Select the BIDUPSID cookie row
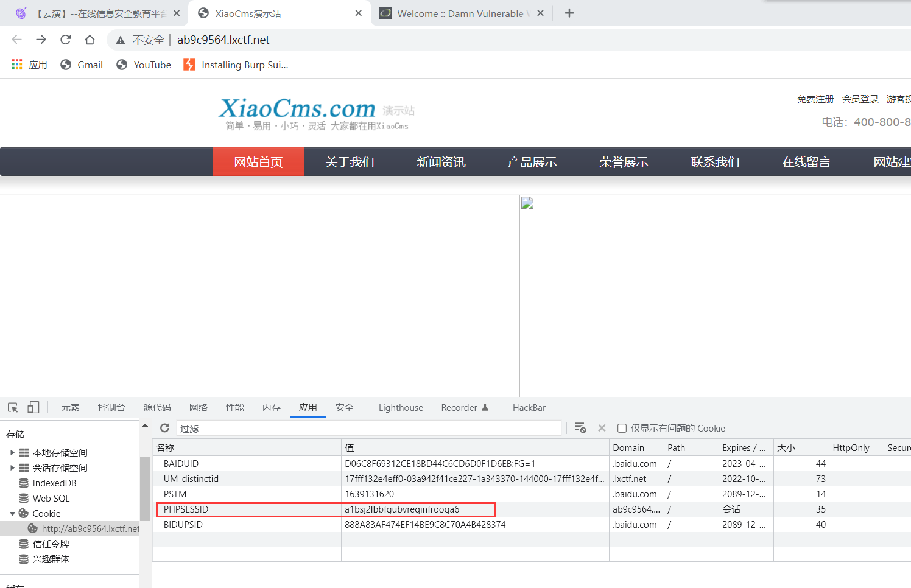The image size is (911, 588). [532, 525]
